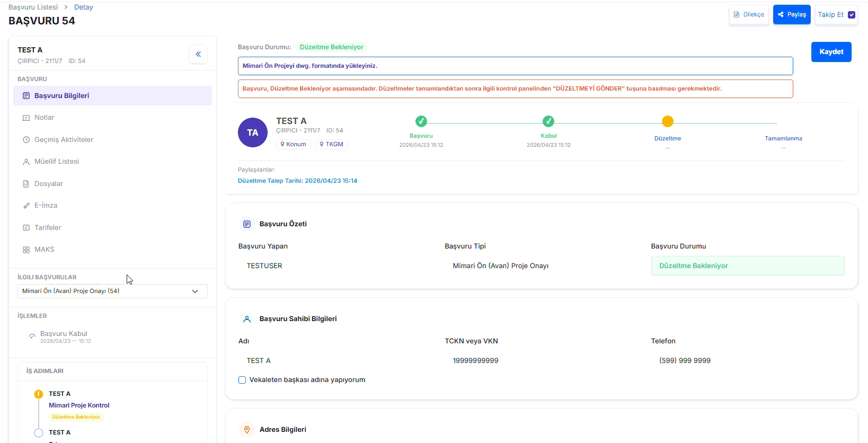This screenshot has height=443, width=868.
Task: Click the blue Mimari Ön Projeyi dwg message box
Action: point(515,66)
